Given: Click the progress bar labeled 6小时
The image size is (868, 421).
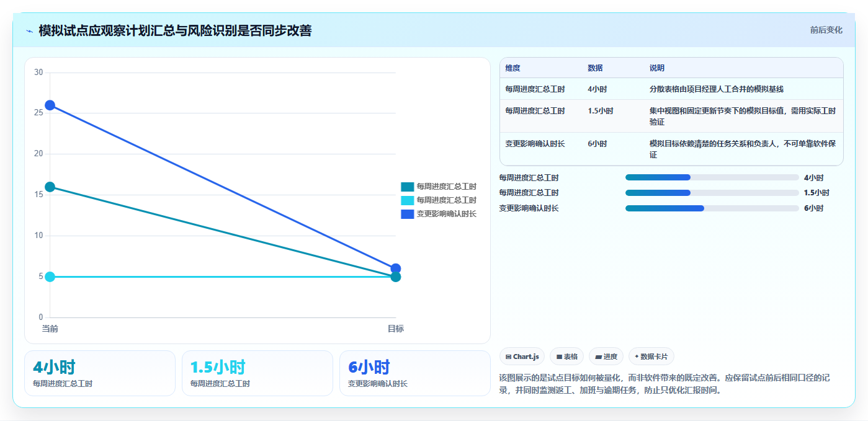Looking at the screenshot, I should [712, 208].
